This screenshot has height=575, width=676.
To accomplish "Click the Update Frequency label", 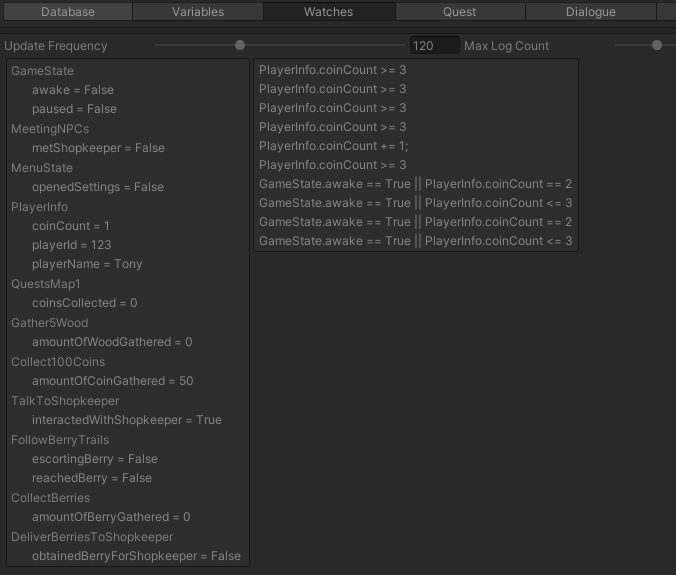I will [x=56, y=46].
